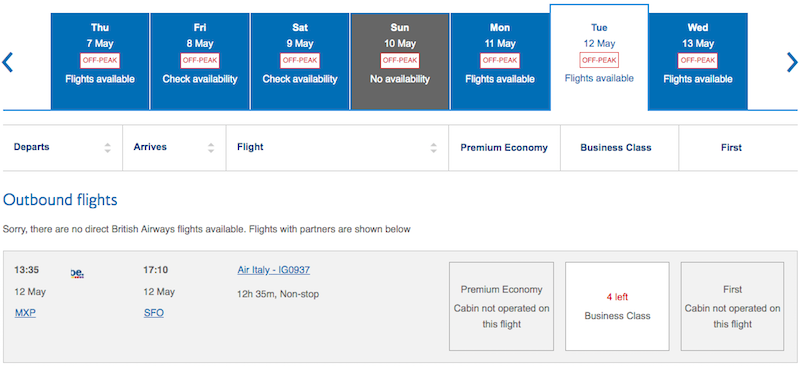Viewport: 800px width, 366px height.
Task: Open the SFO airport link
Action: point(154,313)
